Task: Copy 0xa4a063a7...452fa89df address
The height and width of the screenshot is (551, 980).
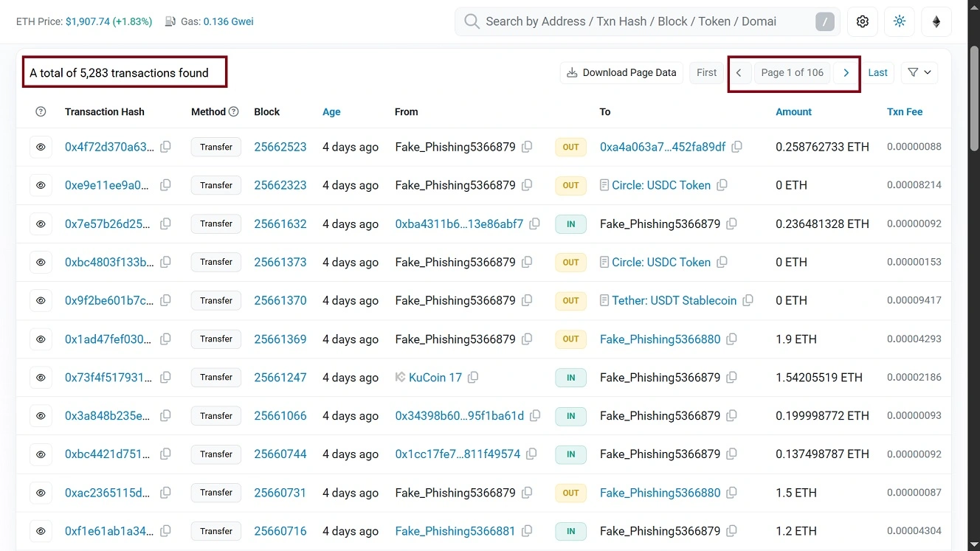Action: (737, 147)
